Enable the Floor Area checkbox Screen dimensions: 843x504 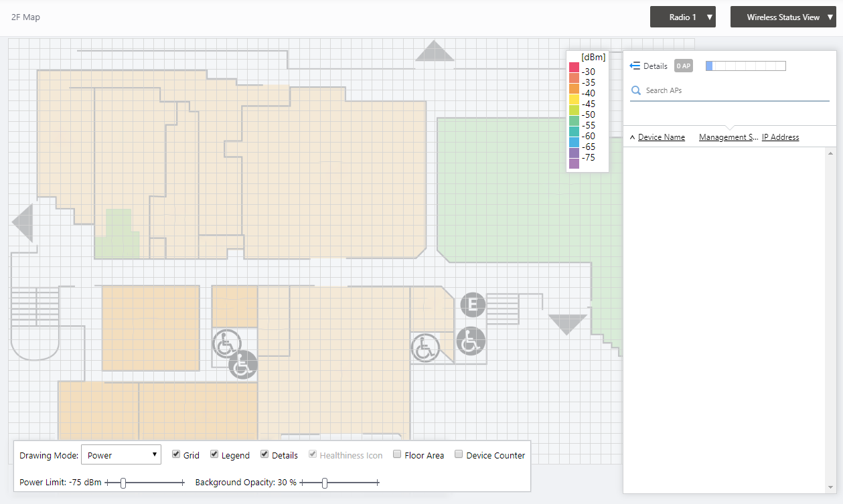tap(397, 454)
